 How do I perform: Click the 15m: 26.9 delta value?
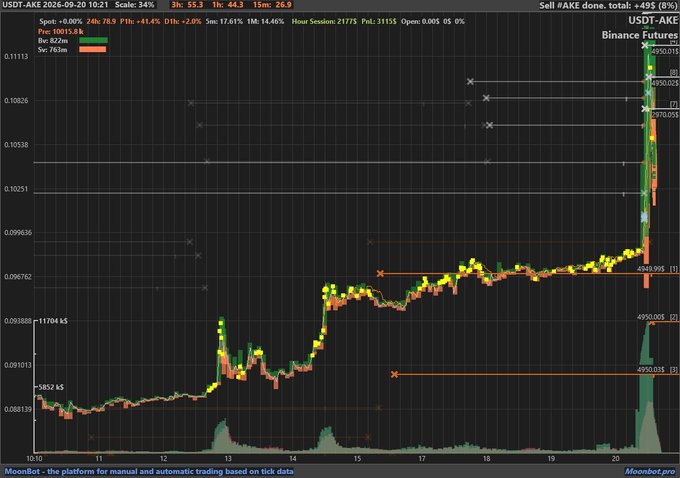(x=272, y=5)
